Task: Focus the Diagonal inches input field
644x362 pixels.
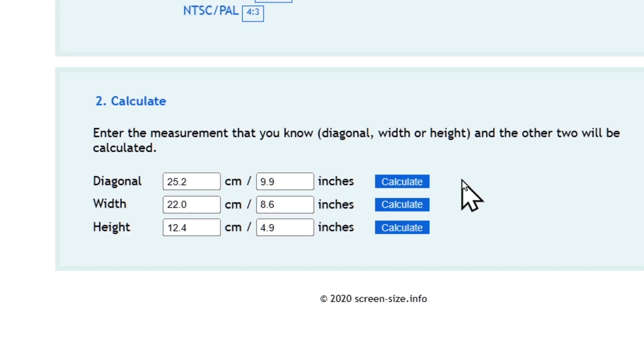Action: pyautogui.click(x=285, y=182)
